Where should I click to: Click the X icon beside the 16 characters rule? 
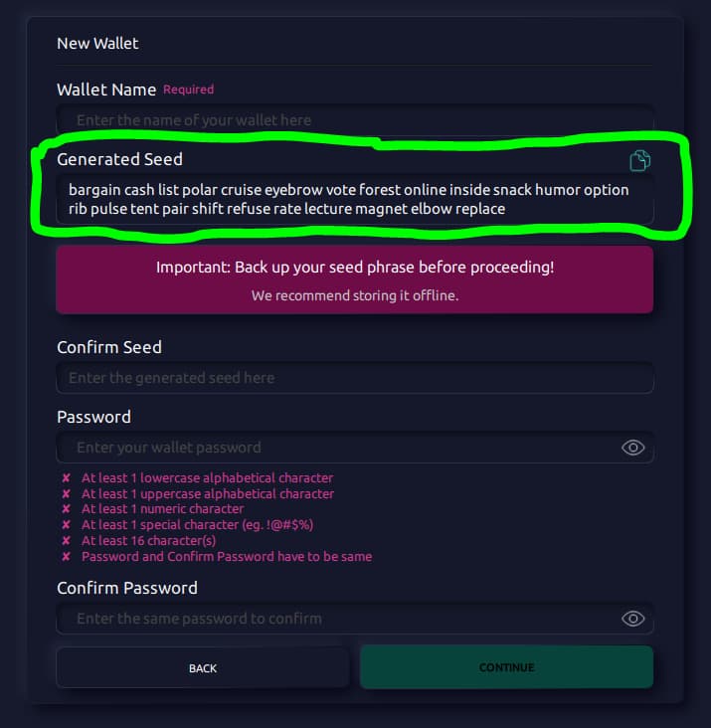67,540
